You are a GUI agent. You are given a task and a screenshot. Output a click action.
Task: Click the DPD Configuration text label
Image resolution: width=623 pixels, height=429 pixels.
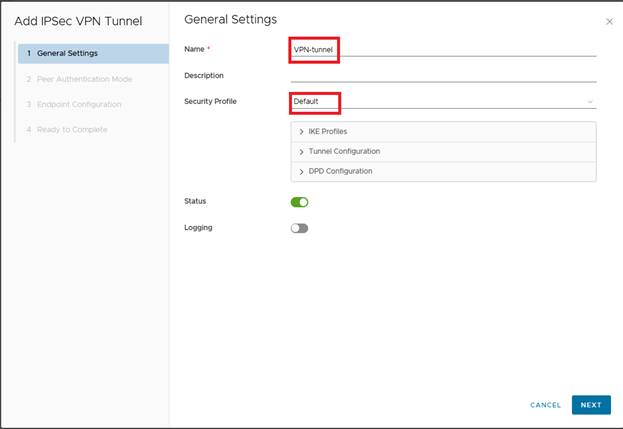point(340,171)
